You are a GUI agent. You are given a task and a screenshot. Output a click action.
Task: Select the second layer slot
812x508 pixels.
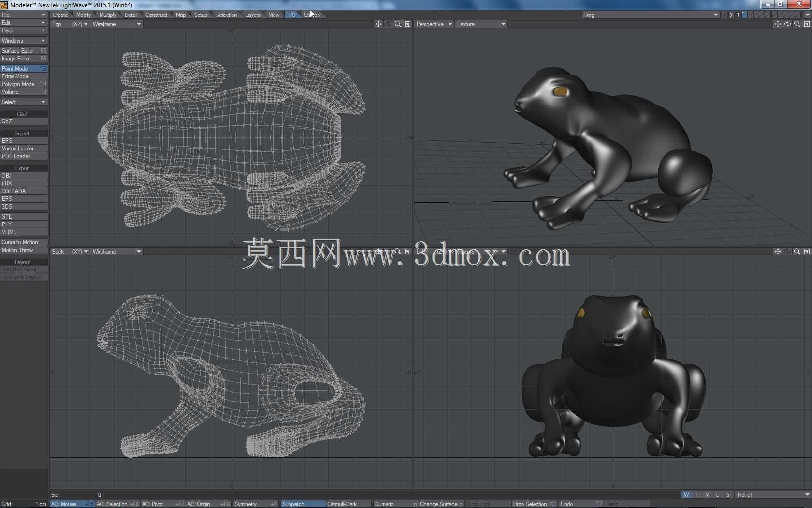click(751, 15)
